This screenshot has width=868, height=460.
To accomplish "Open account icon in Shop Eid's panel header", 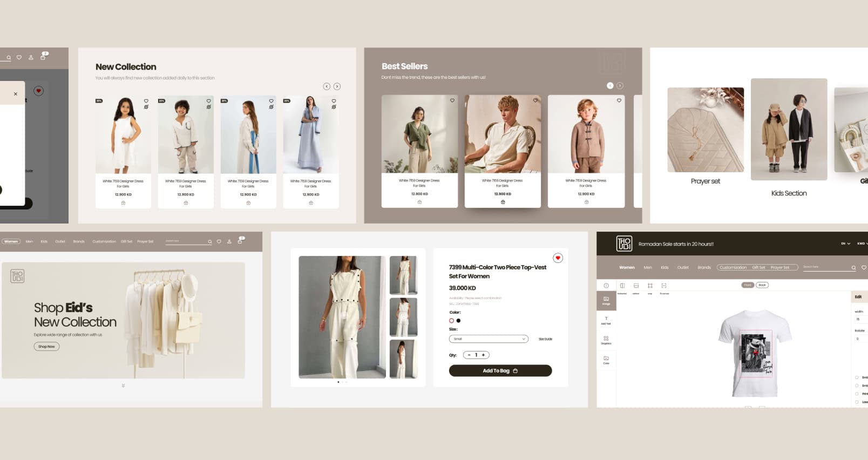I will 229,241.
